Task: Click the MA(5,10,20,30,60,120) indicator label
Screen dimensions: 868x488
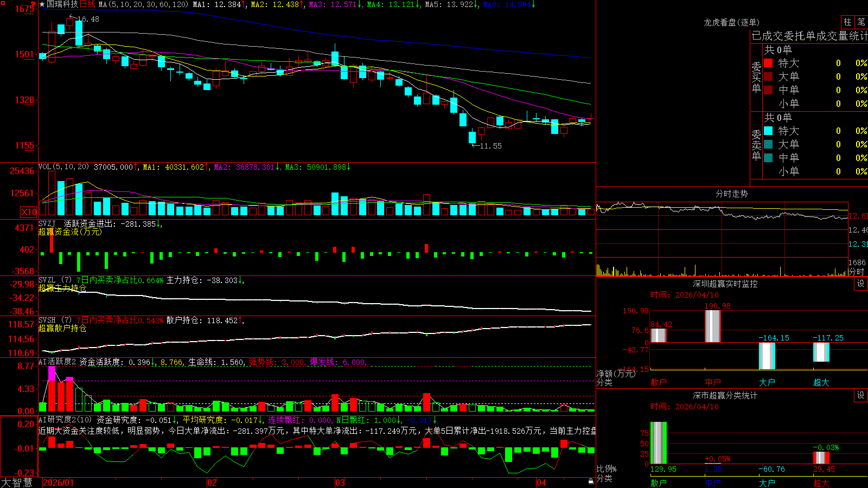Action: (143, 4)
